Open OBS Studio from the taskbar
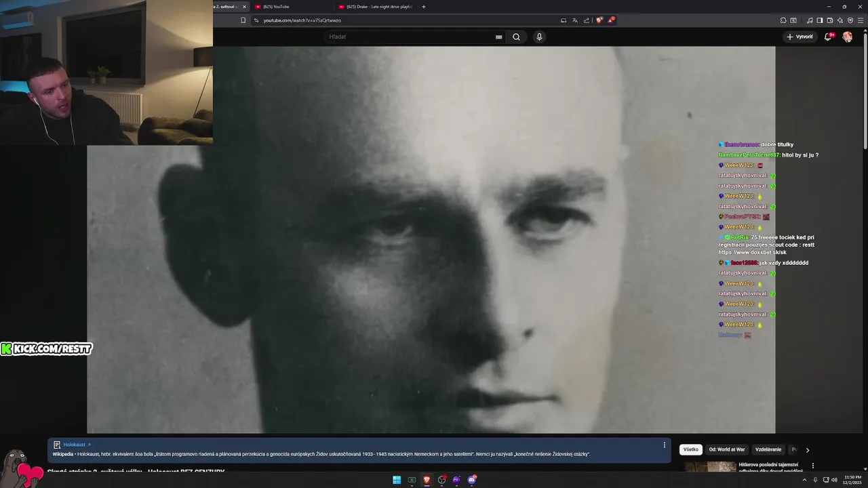868x488 pixels. [x=441, y=480]
